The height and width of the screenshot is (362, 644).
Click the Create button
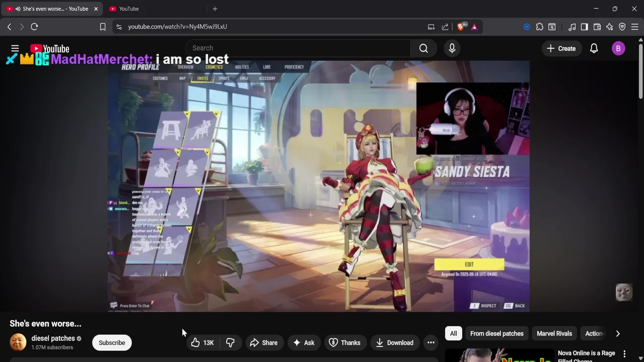[x=561, y=48]
